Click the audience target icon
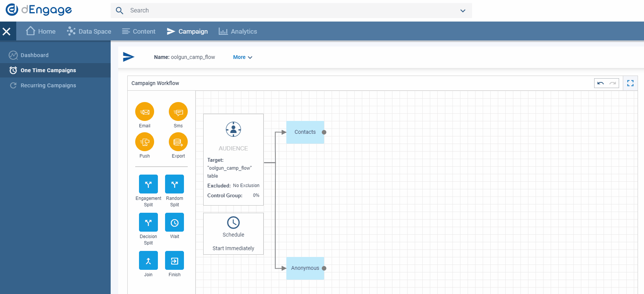This screenshot has height=294, width=644. tap(233, 129)
